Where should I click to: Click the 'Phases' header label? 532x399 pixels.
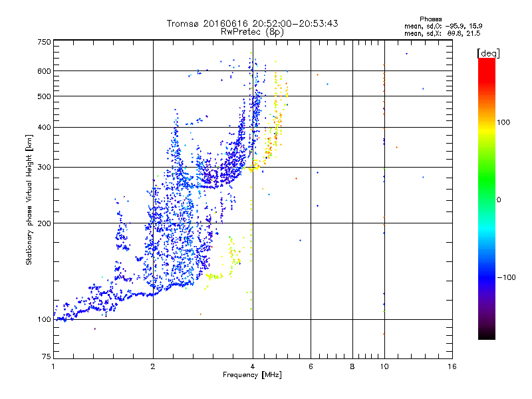(x=430, y=19)
